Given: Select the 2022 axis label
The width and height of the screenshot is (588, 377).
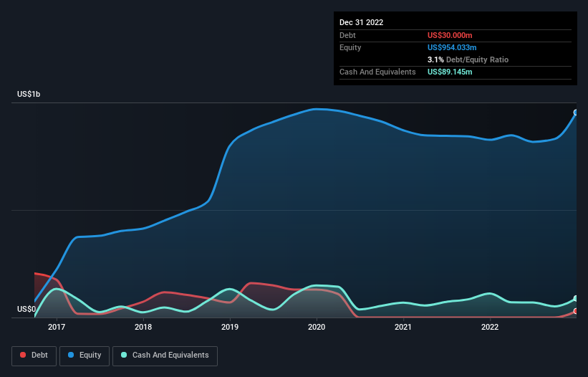Looking at the screenshot, I should [490, 327].
